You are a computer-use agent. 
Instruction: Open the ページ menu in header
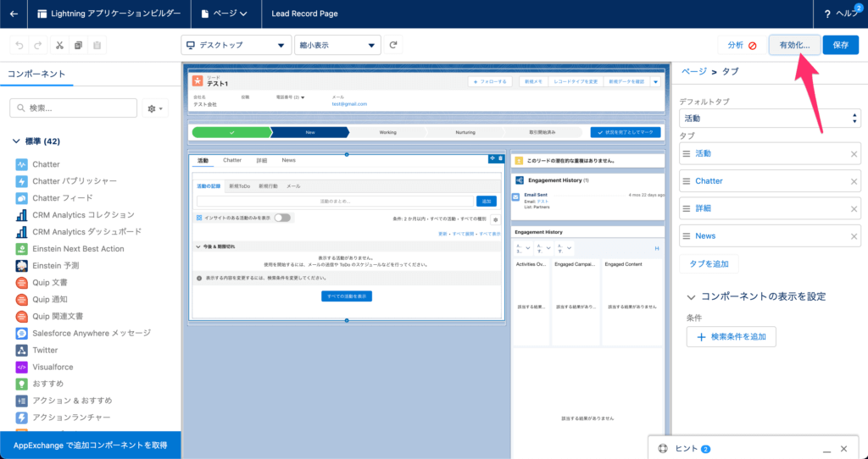(x=225, y=14)
